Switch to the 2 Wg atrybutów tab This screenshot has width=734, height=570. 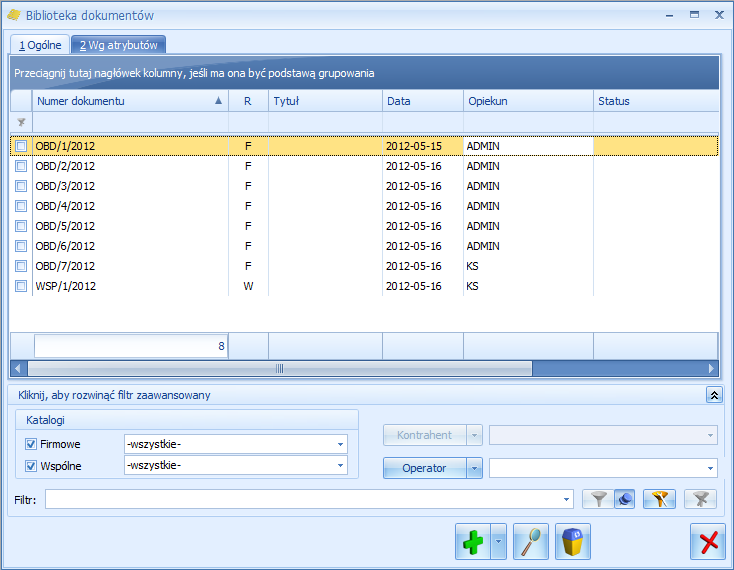[x=118, y=45]
